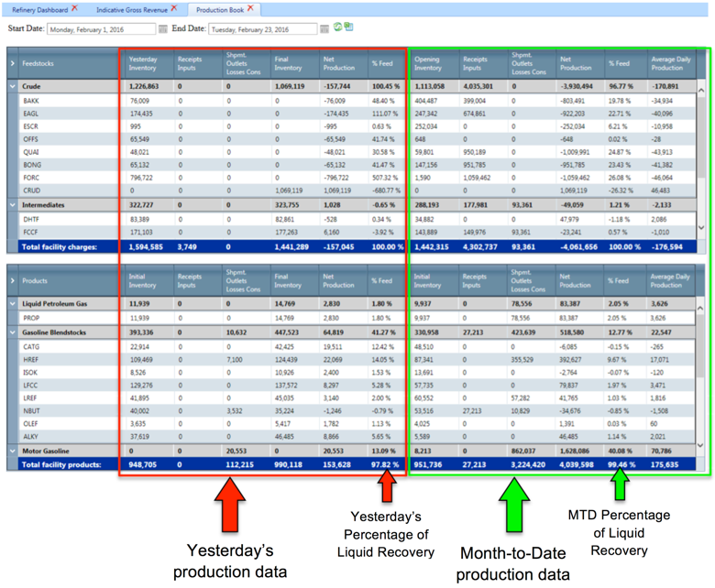Click the green refresh icon
715x588 pixels.
(337, 28)
